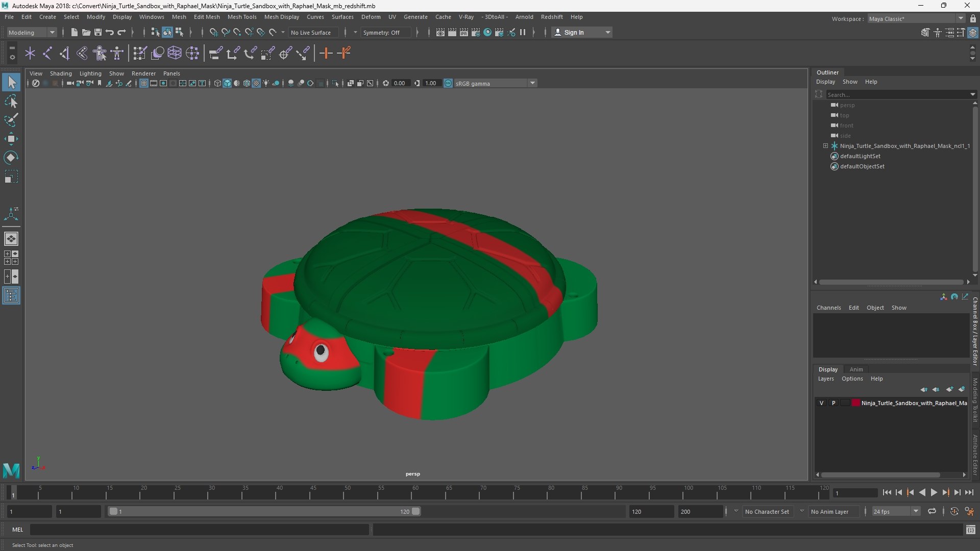This screenshot has height=551, width=980.
Task: Activate the Lasso Select tool
Action: click(x=11, y=102)
